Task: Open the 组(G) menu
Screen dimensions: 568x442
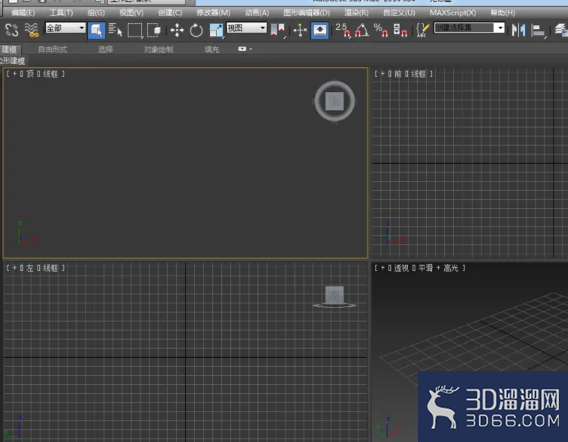Action: pyautogui.click(x=96, y=13)
